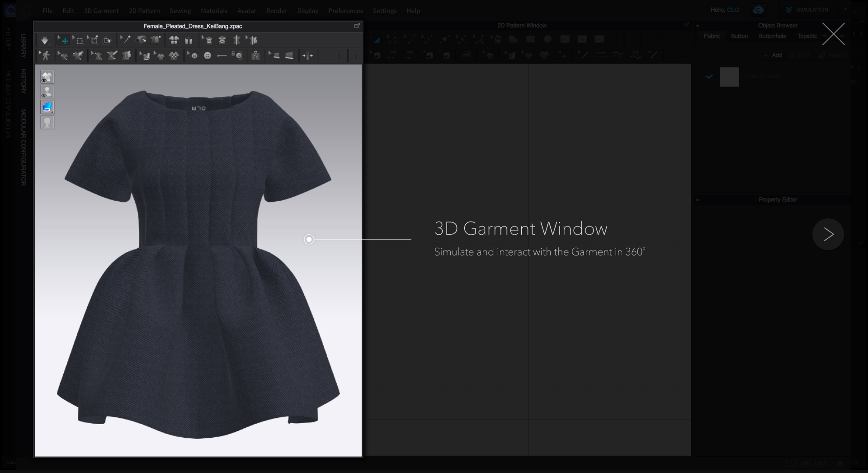Screen dimensions: 868x473
Task: Click the CLO username link
Action: [733, 9]
